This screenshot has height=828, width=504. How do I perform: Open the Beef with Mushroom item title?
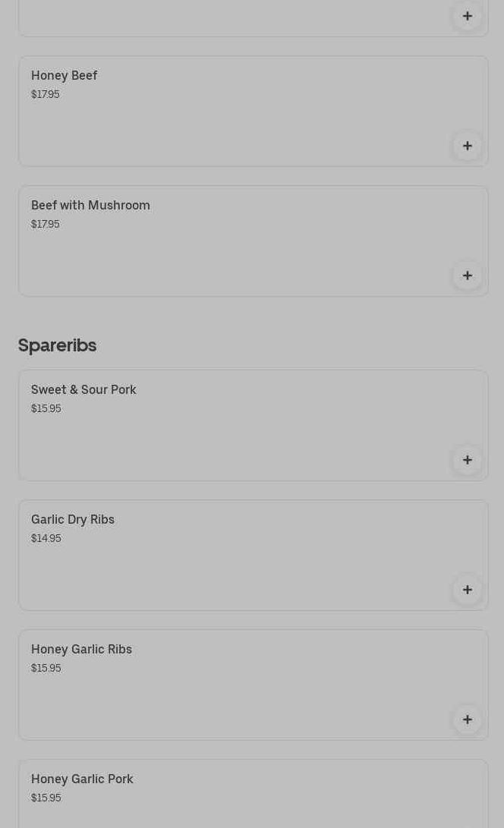point(90,205)
